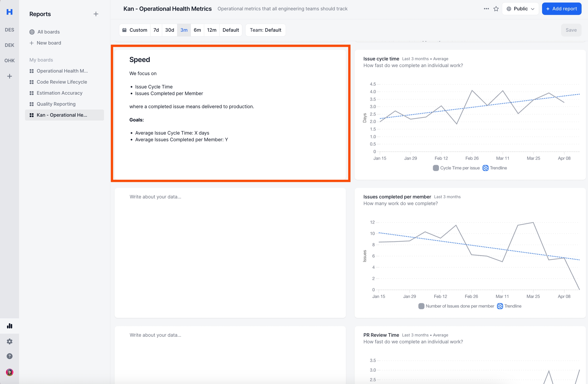Open the help question mark icon
Screen dimensions: 588x384
click(x=9, y=356)
